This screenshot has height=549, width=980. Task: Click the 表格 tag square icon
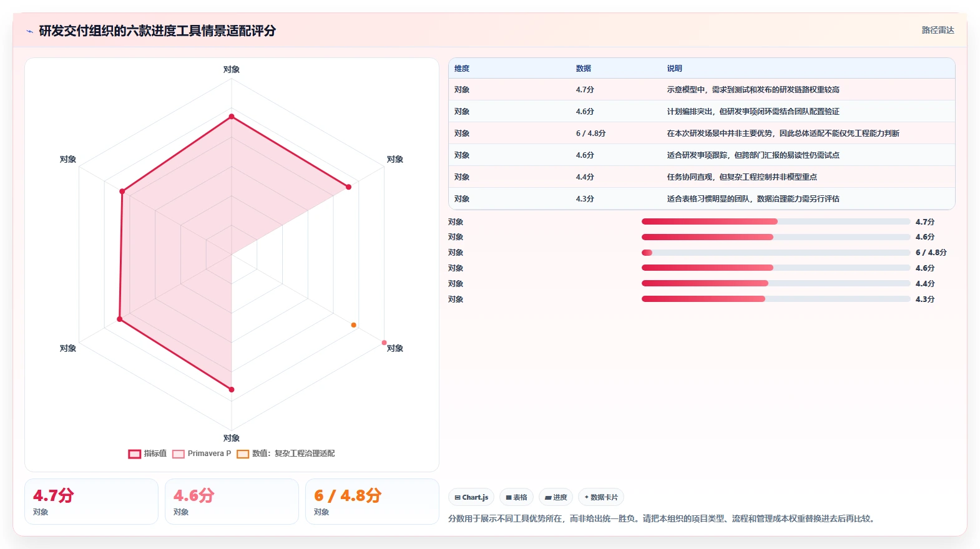tap(509, 497)
